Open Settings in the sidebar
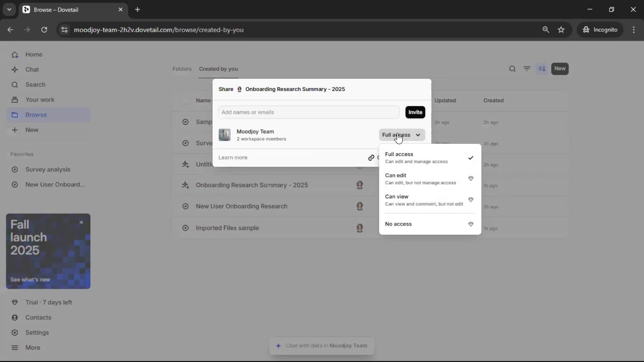Image resolution: width=644 pixels, height=362 pixels. (x=37, y=333)
